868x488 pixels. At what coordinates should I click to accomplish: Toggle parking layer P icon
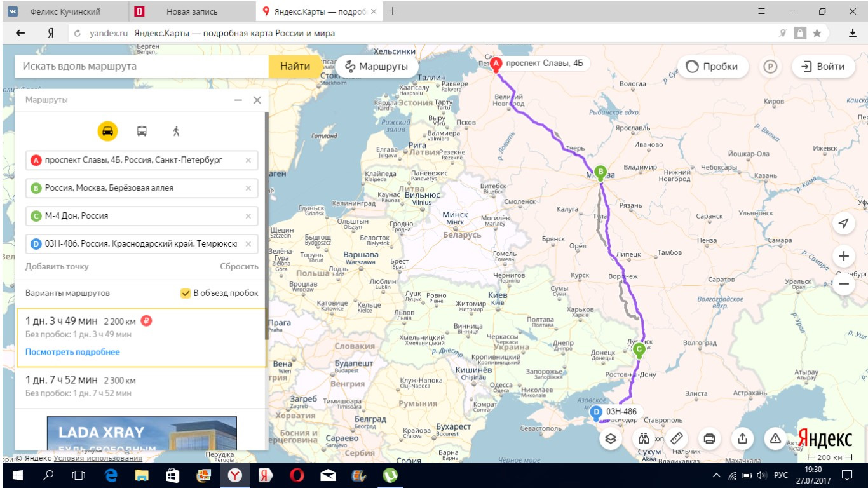771,67
